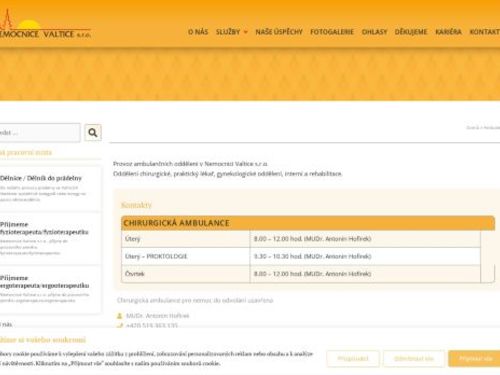Open the DĚKUJEME menu item

tap(411, 32)
